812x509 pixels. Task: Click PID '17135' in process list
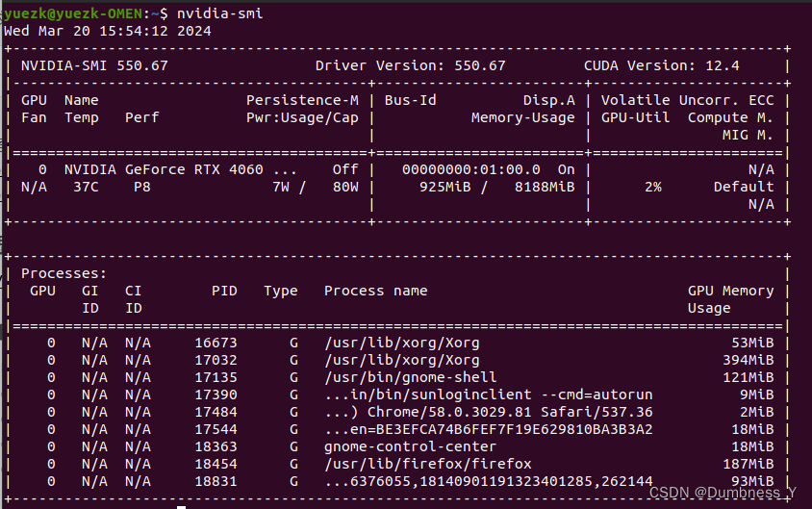(216, 377)
